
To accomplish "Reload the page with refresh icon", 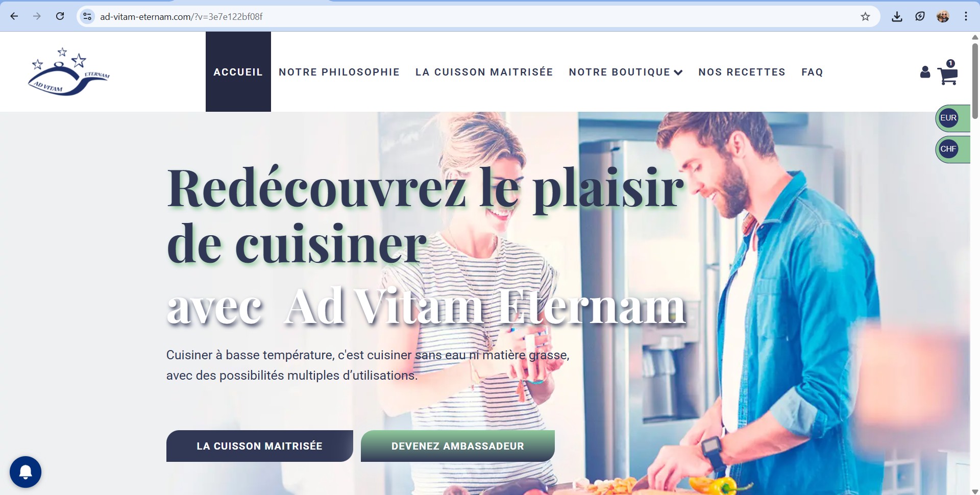I will (x=60, y=16).
